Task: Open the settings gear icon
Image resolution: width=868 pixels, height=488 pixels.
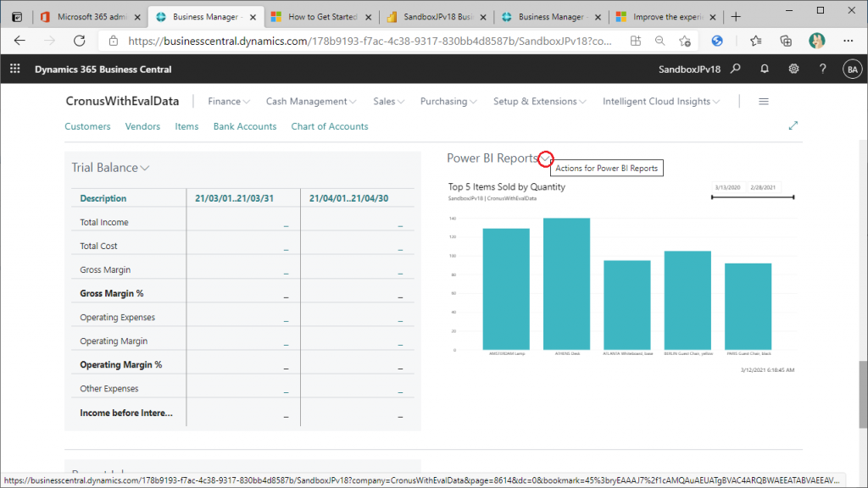Action: 793,69
